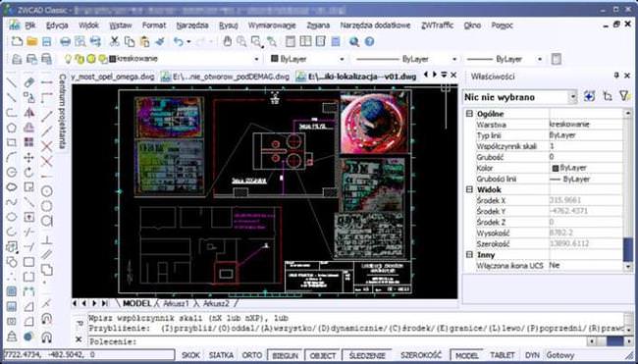Click the Undo arrow icon
The image size is (638, 364).
[x=179, y=41]
